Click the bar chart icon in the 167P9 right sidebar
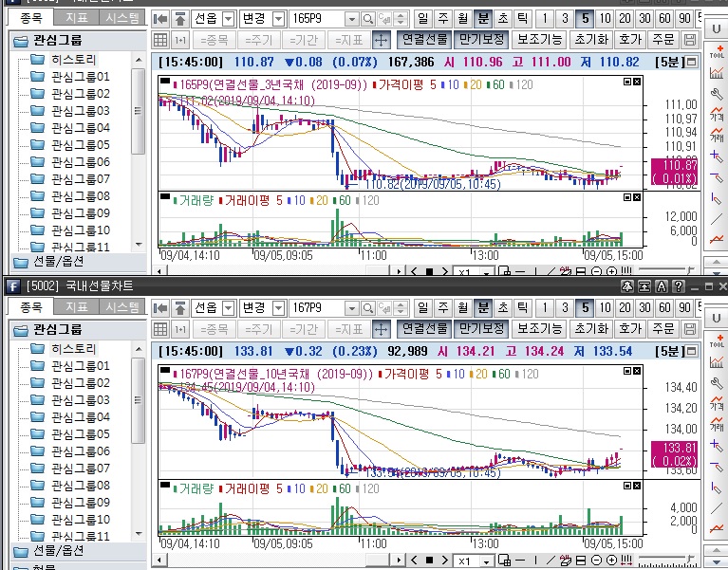Screen dimensions: 728x570 (x=717, y=362)
